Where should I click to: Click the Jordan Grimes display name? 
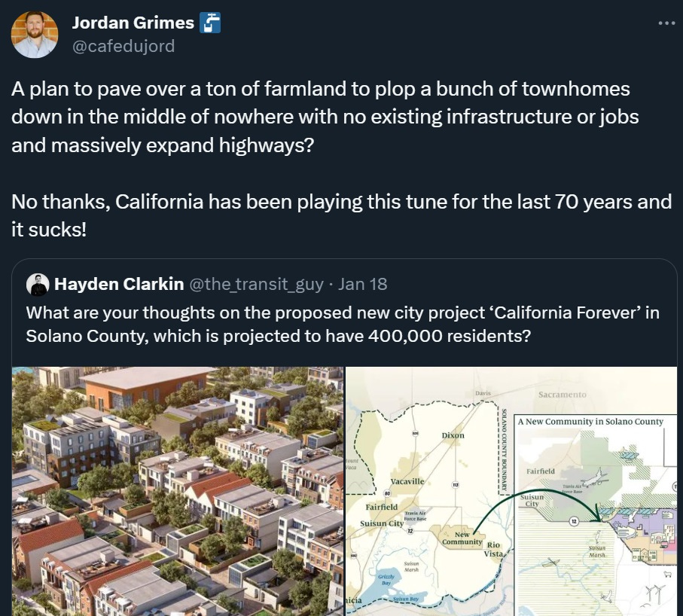point(133,23)
